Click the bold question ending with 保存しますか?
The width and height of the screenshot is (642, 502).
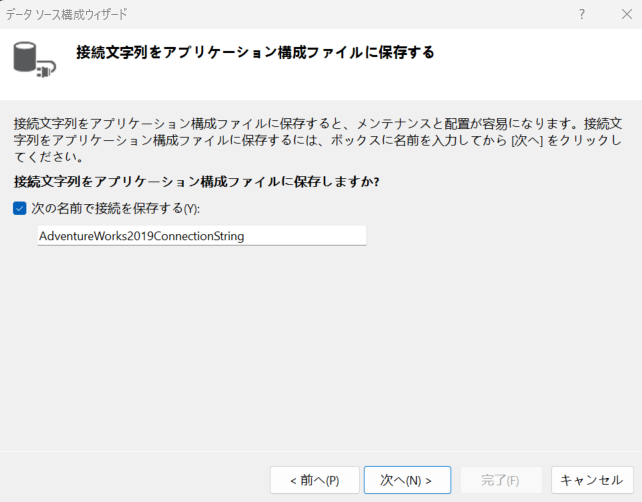pyautogui.click(x=196, y=182)
